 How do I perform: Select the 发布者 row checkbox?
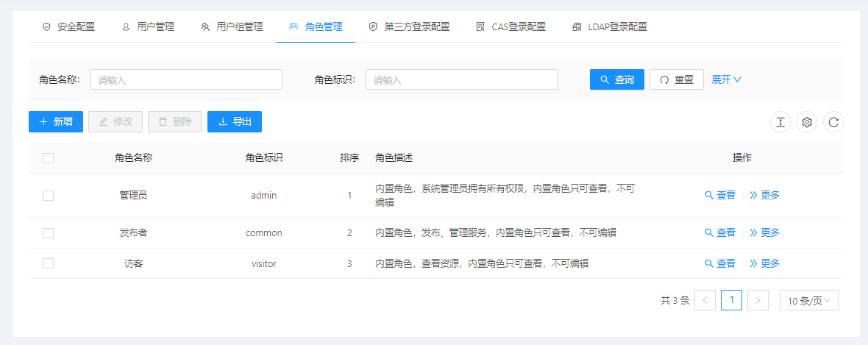(49, 232)
